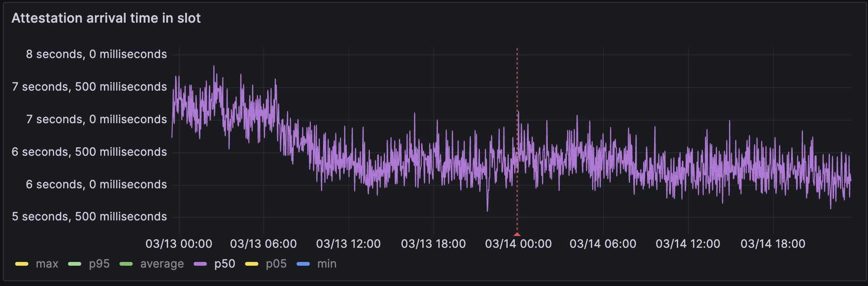Click the yellow max series color swatch
Screen dimensions: 868x286
22,264
